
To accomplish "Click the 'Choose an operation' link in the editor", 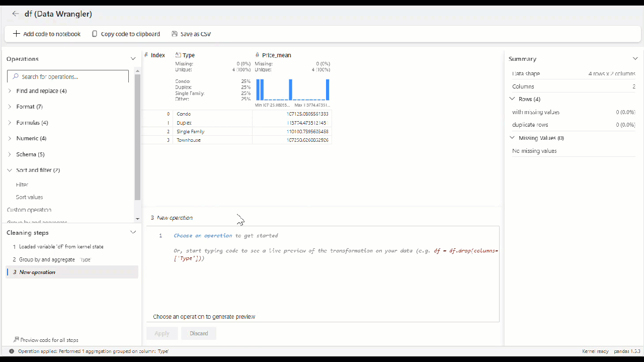I will (203, 235).
